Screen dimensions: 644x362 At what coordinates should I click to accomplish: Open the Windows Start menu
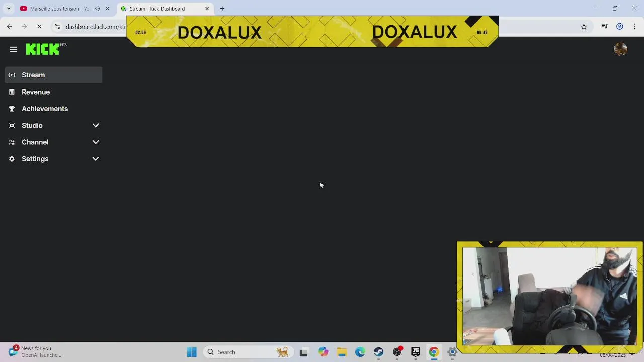click(x=192, y=352)
